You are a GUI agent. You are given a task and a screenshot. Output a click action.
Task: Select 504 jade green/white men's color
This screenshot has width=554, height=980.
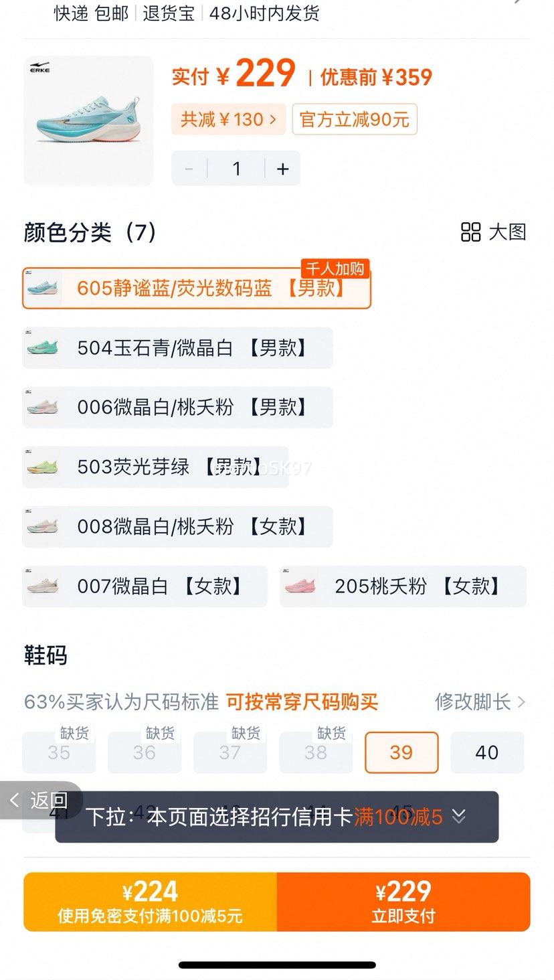coord(177,347)
